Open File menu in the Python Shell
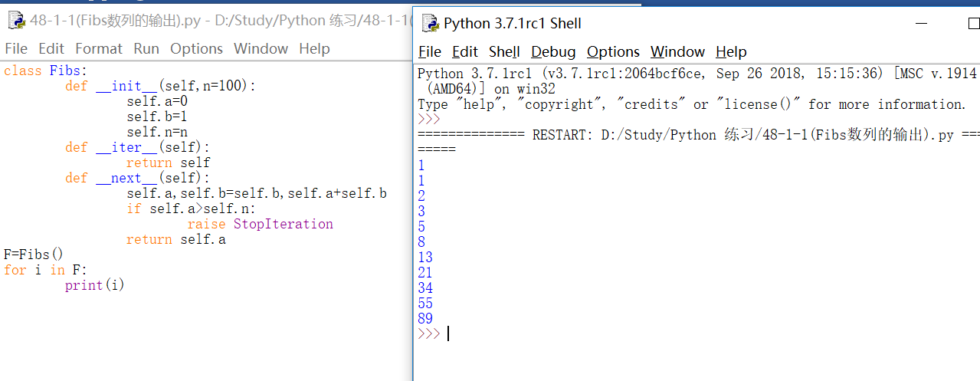 click(430, 51)
